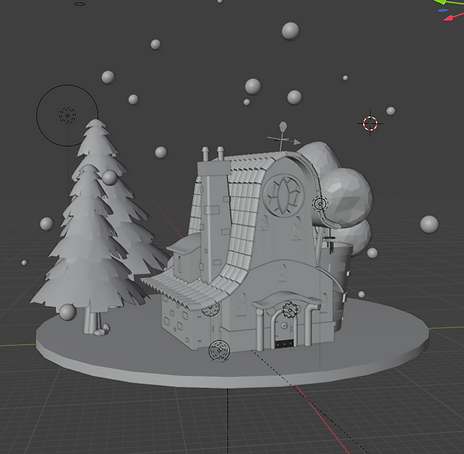Select the point light with large circle
The height and width of the screenshot is (454, 464).
pyautogui.click(x=67, y=115)
